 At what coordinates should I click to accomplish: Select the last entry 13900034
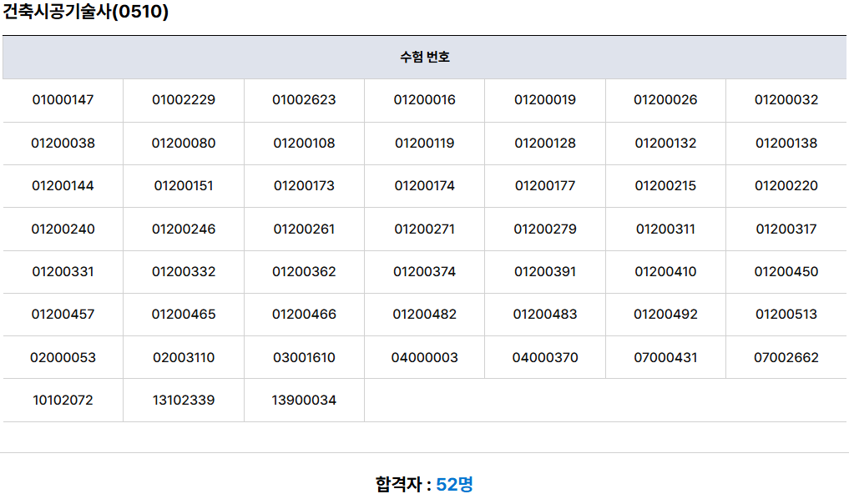click(304, 401)
